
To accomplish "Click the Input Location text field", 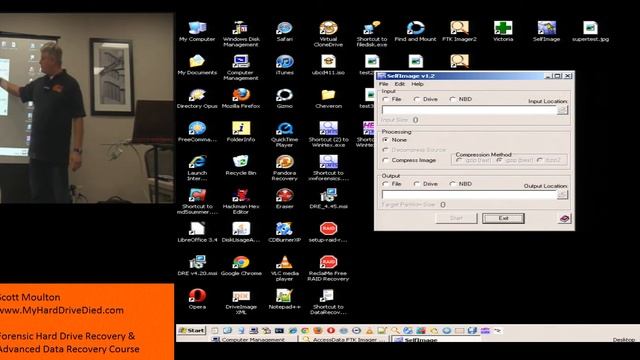I will point(469,110).
